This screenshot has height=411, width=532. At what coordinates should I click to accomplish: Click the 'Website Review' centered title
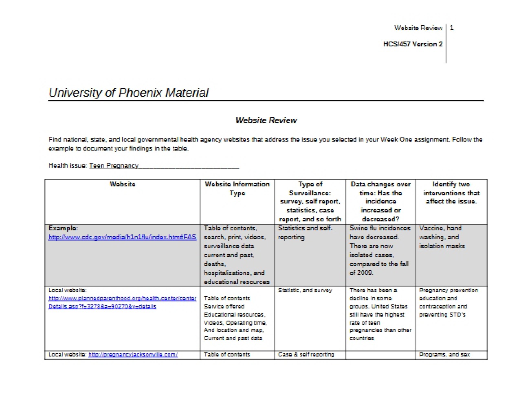(266, 120)
